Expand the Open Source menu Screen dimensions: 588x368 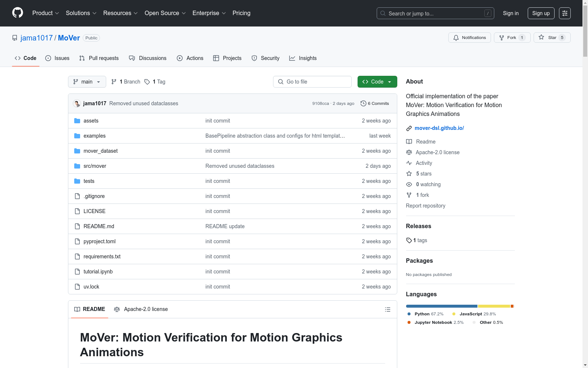pos(165,13)
